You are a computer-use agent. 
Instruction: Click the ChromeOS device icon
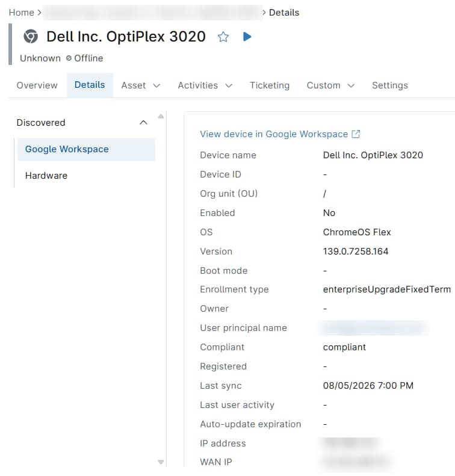pos(31,37)
